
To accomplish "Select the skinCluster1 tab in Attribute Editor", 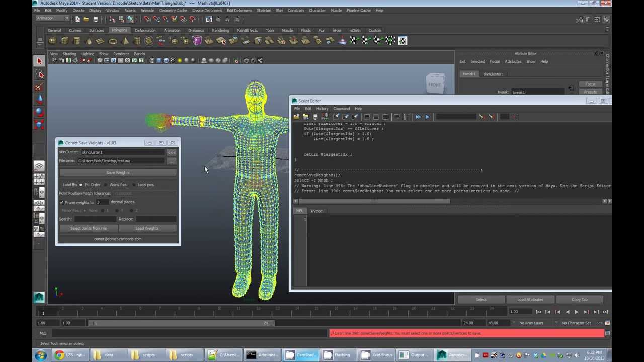I will coord(493,74).
